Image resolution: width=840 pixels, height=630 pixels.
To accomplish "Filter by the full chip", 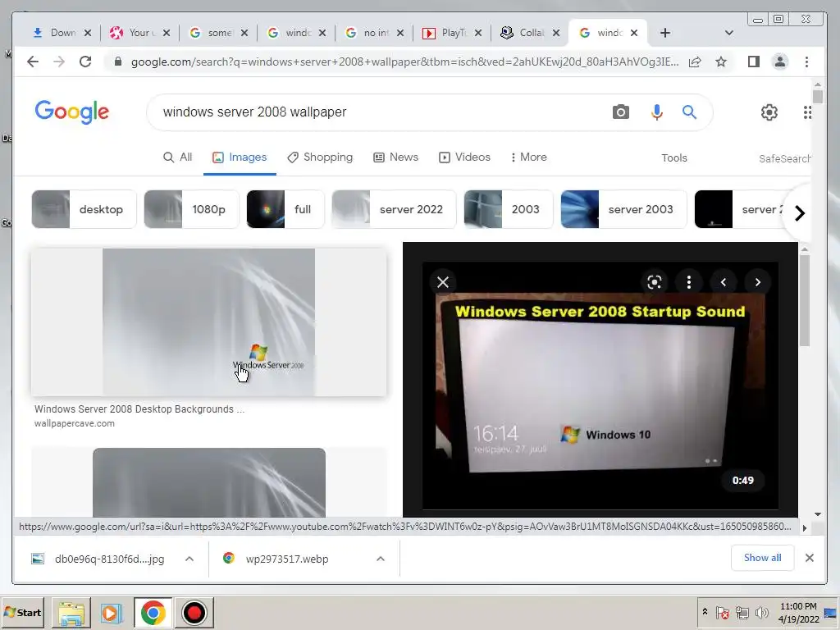I will [285, 209].
